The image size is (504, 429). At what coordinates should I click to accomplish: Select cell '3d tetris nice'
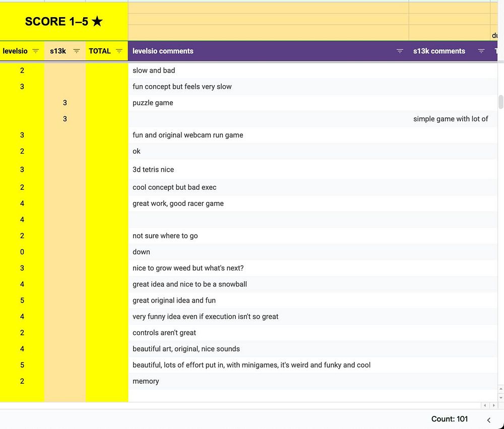(x=269, y=169)
